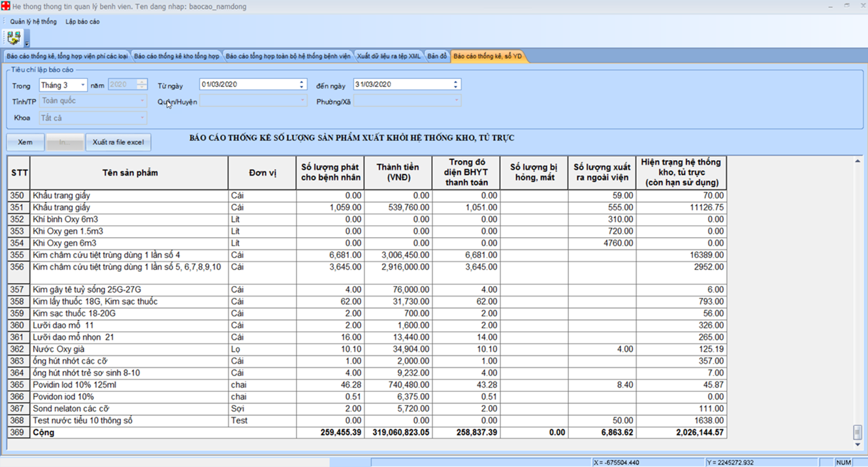Screen dimensions: 868x467
Task: Click the table scrollbar up arrow
Action: pos(858,161)
